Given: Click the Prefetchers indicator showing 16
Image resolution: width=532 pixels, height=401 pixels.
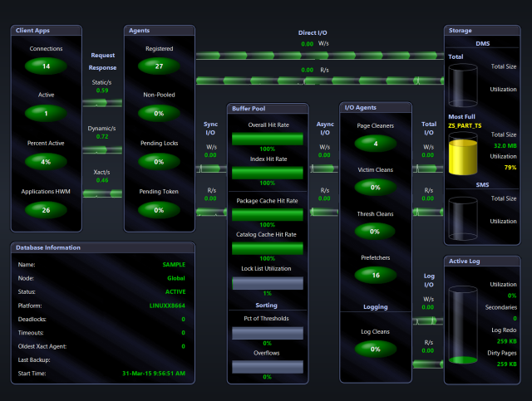Looking at the screenshot, I should (x=375, y=275).
